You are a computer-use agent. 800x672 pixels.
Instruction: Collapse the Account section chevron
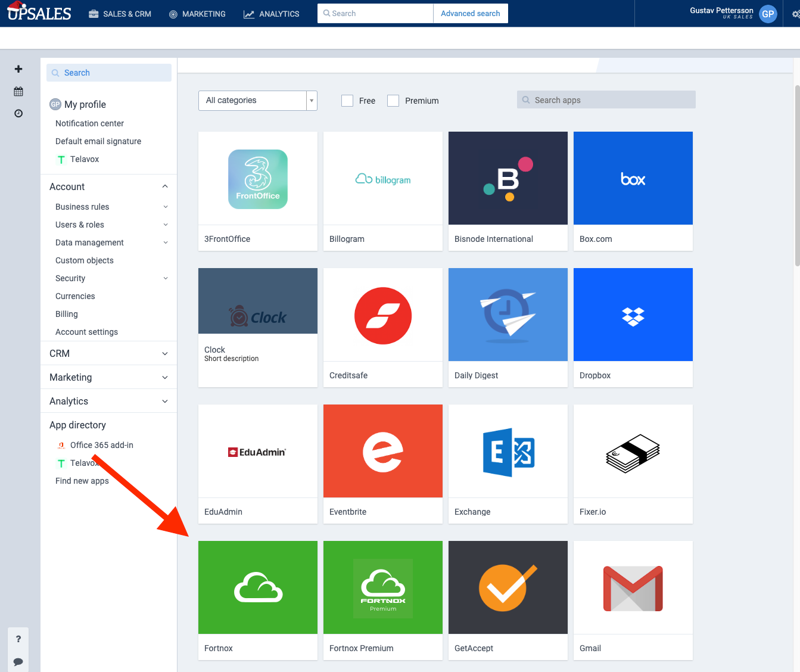[x=165, y=186]
